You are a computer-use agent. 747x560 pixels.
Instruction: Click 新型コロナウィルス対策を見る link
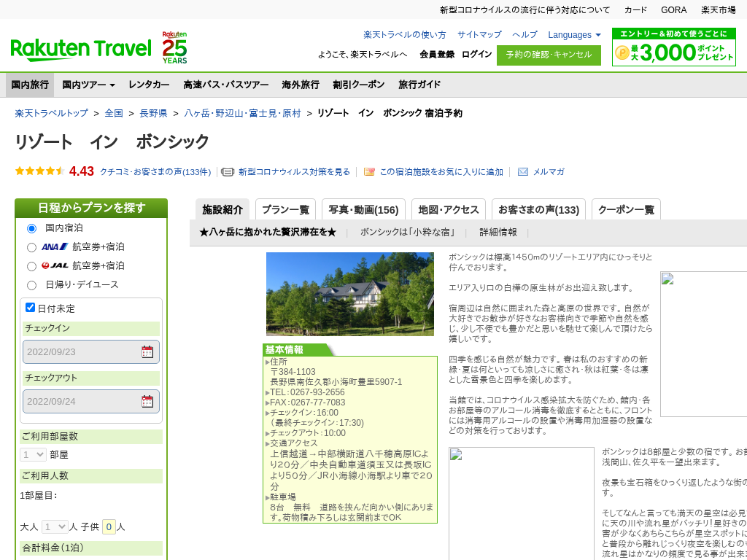click(294, 172)
